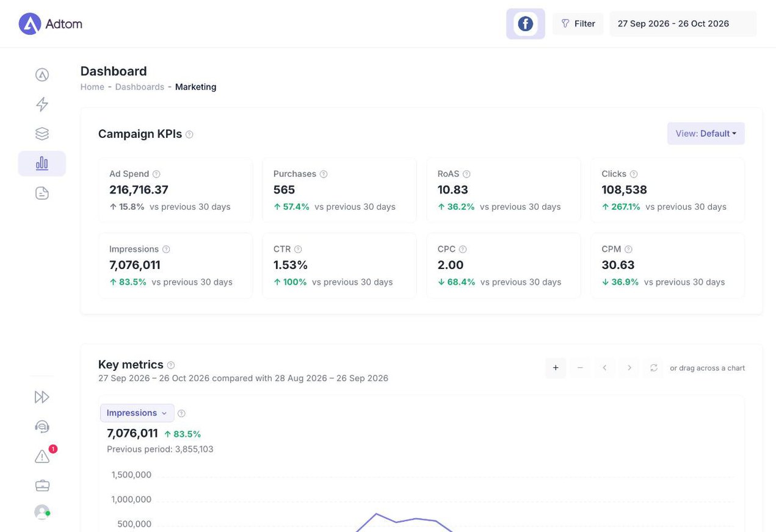The image size is (776, 532).
Task: Open the user profile avatar
Action: tap(42, 512)
